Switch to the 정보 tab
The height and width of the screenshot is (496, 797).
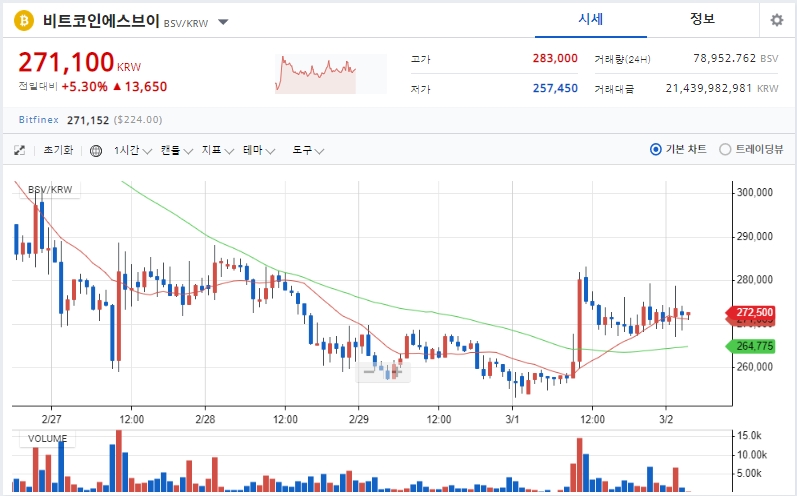702,20
